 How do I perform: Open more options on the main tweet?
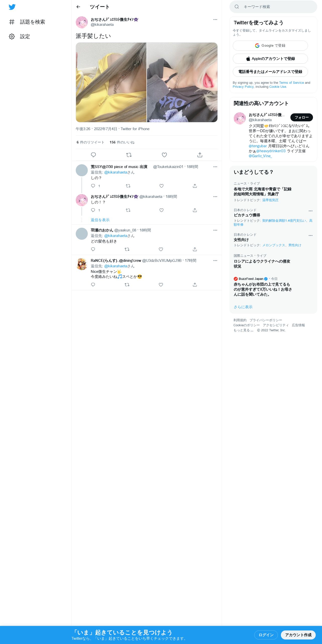[x=215, y=20]
